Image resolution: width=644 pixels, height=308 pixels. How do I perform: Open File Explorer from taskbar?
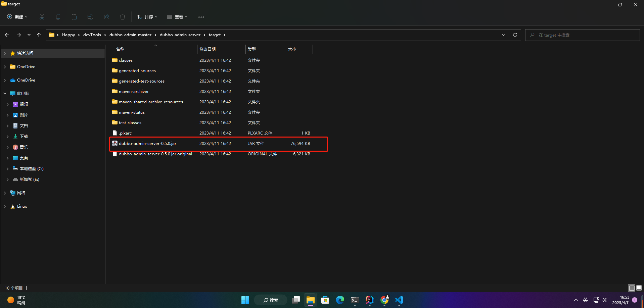point(311,300)
